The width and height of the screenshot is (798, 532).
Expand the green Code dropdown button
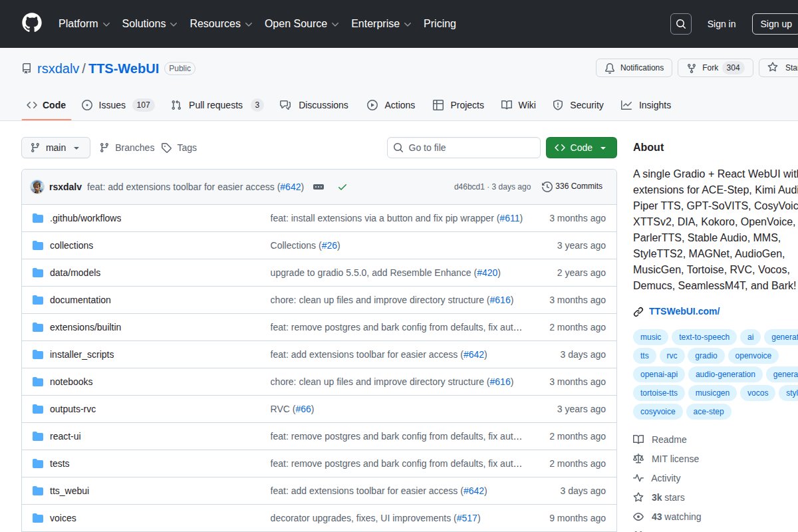581,148
